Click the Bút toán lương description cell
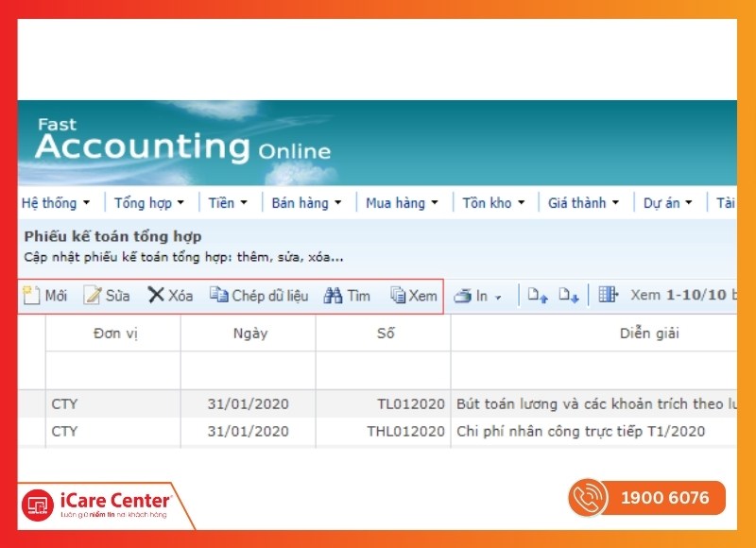Image resolution: width=756 pixels, height=548 pixels. point(596,403)
